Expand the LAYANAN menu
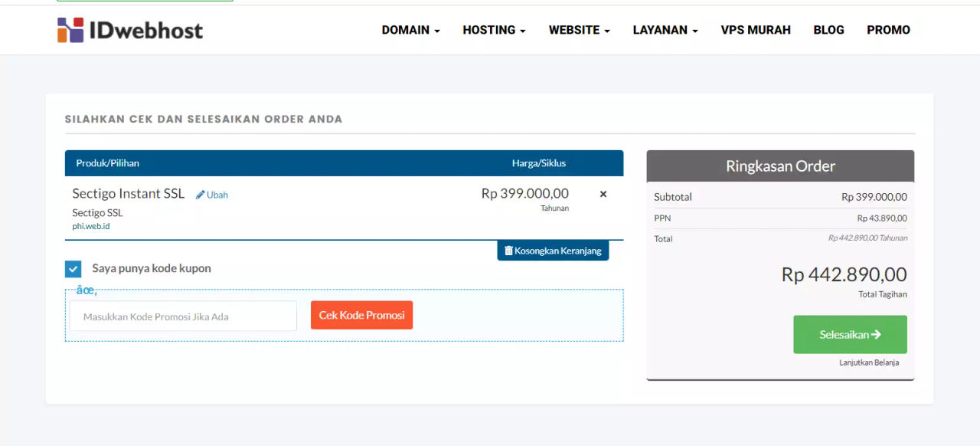Screen dimensions: 980x446 click(665, 30)
